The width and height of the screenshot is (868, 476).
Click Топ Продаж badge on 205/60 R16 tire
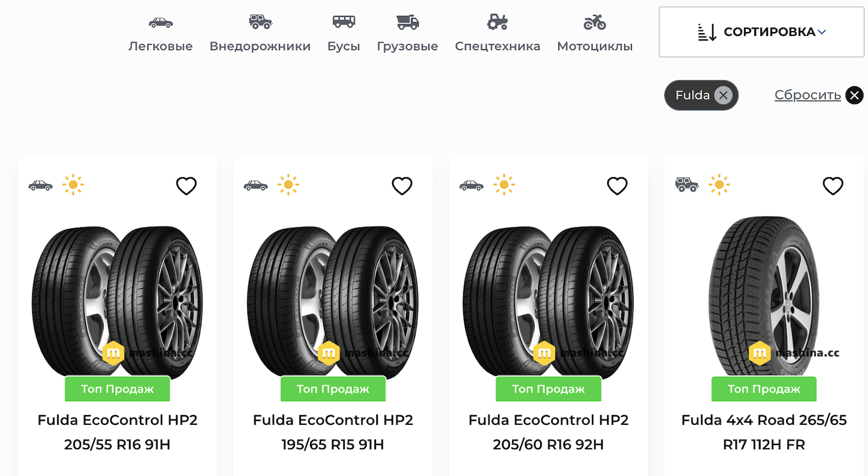click(548, 389)
